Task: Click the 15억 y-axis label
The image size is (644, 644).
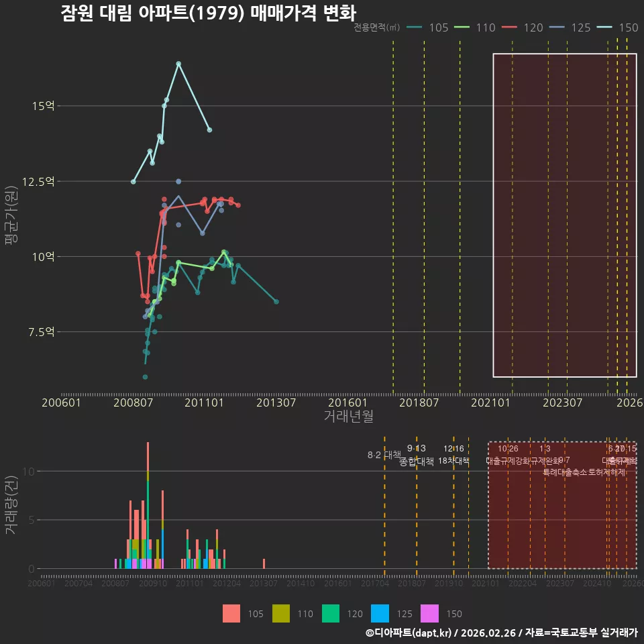Action: [x=43, y=106]
